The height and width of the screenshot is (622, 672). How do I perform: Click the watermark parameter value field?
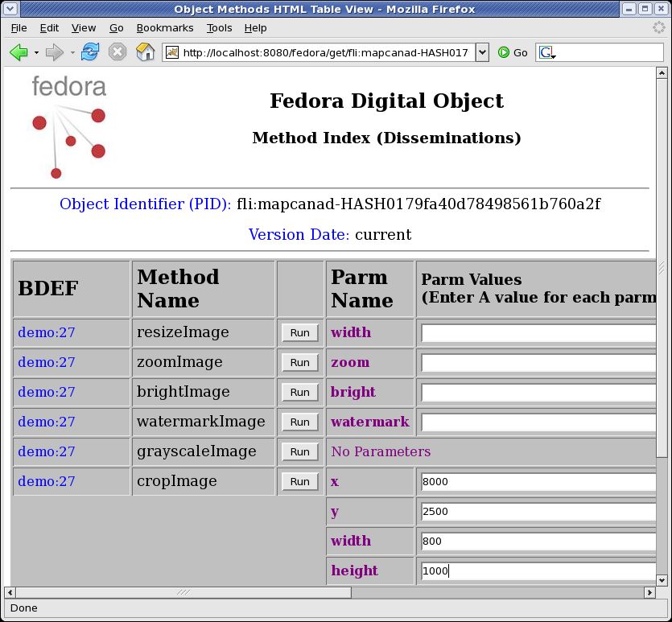click(538, 422)
